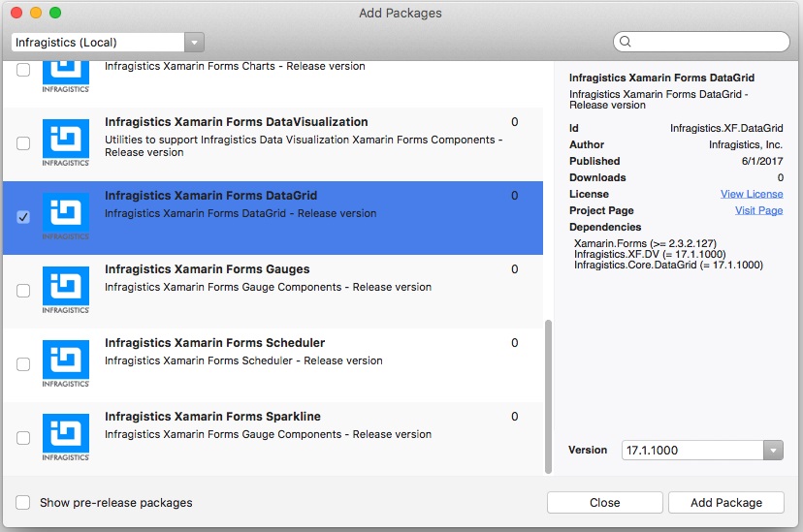The width and height of the screenshot is (803, 532).
Task: Click the Xamarin.Forms (>= 2.3.2.127) dependency
Action: coord(645,243)
